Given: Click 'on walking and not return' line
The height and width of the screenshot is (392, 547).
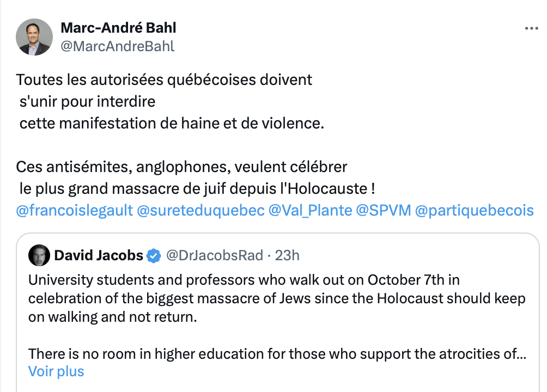Looking at the screenshot, I should pyautogui.click(x=113, y=317).
